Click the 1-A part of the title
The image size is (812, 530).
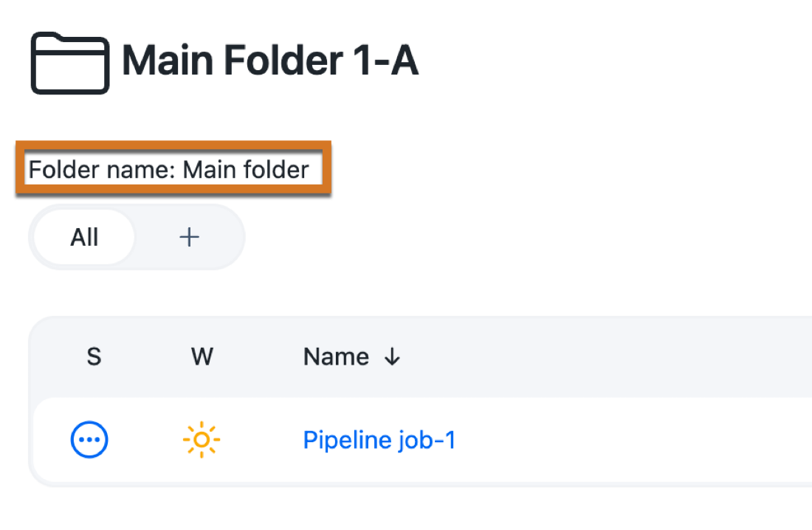(x=385, y=61)
